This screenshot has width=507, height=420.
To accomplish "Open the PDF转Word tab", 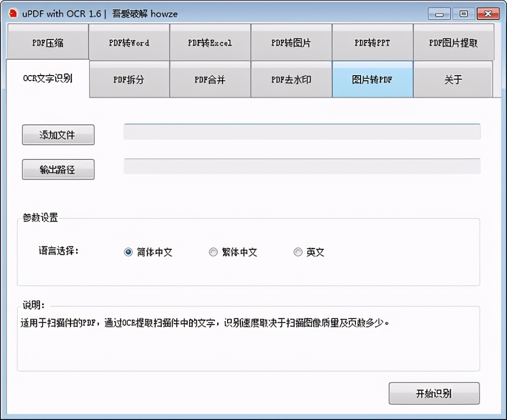I will [128, 43].
